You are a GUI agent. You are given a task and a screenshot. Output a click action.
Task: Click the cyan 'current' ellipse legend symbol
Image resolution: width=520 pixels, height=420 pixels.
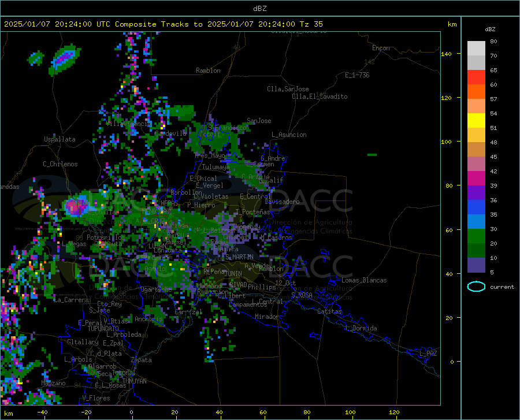point(476,287)
